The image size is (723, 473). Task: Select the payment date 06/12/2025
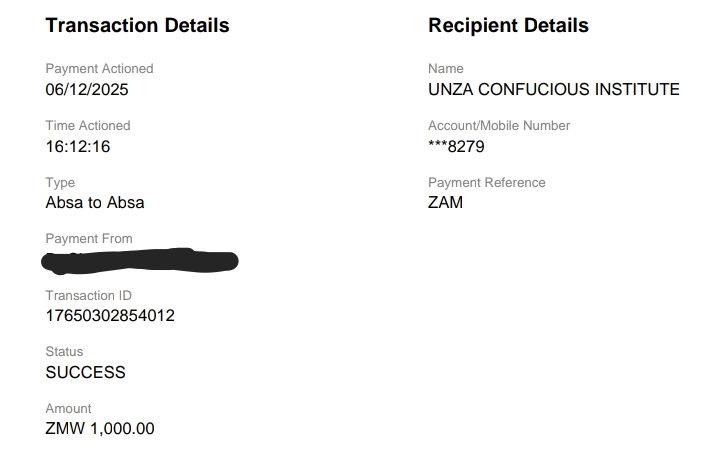click(87, 90)
